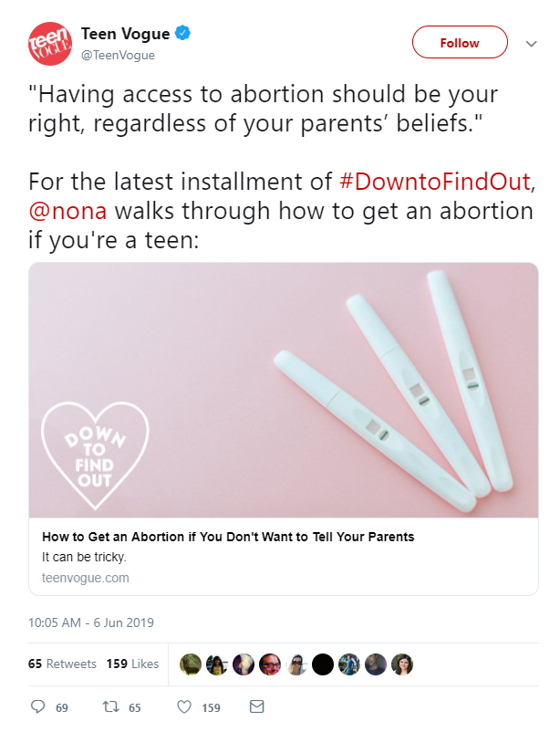Image resolution: width=560 pixels, height=732 pixels.
Task: Expand the tweet options chevron
Action: tap(532, 43)
